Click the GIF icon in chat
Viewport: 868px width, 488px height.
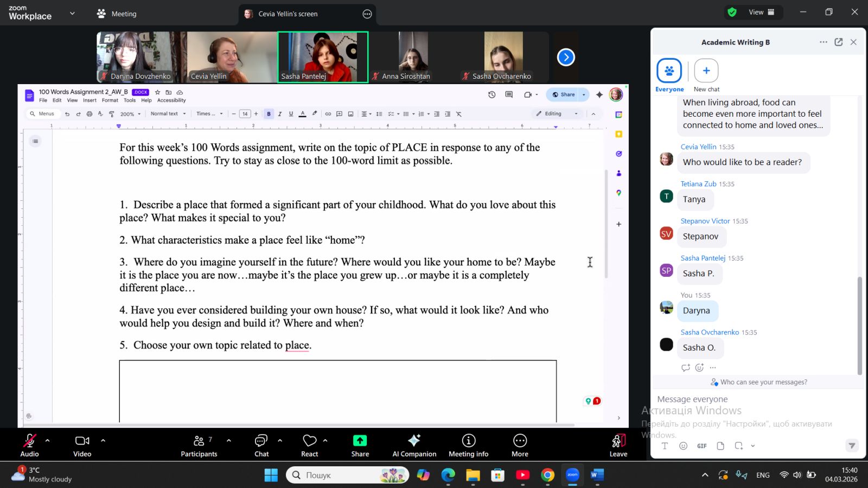[701, 446]
